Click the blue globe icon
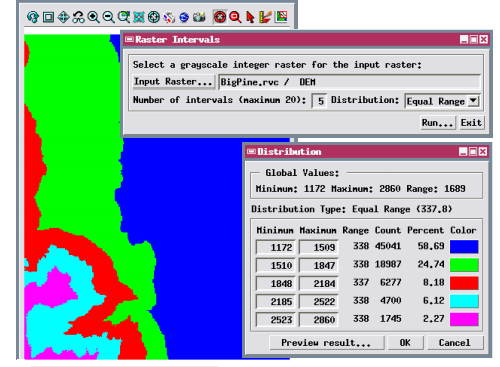This screenshot has height=367, width=500. click(x=184, y=17)
